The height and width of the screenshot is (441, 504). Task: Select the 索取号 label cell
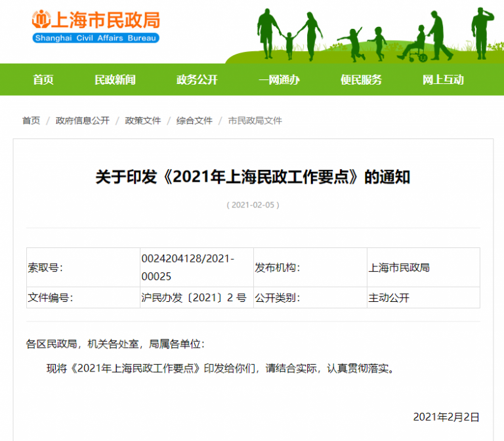tap(83, 268)
